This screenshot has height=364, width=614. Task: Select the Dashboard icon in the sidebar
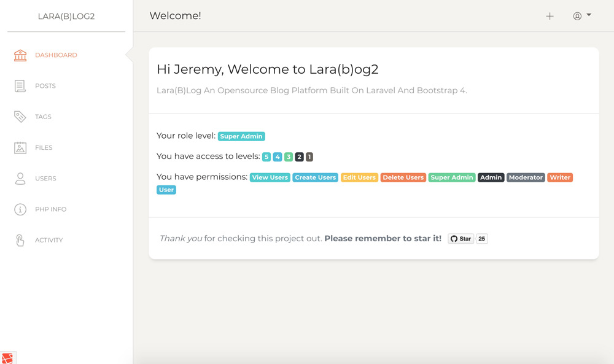(20, 55)
